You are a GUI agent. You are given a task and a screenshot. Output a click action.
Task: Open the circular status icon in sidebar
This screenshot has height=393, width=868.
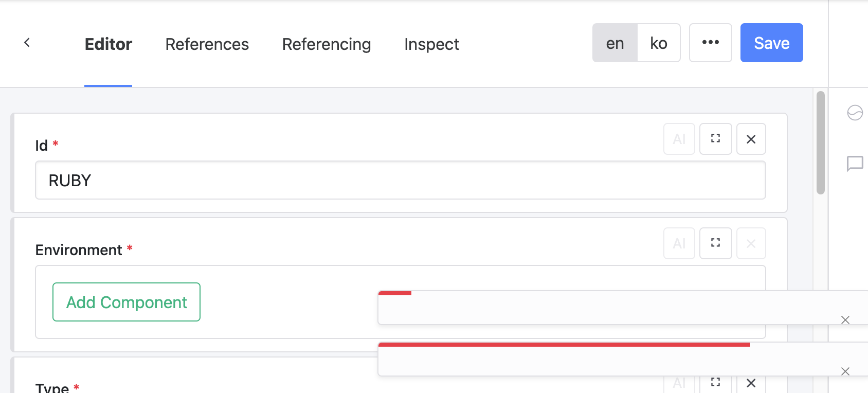[855, 112]
